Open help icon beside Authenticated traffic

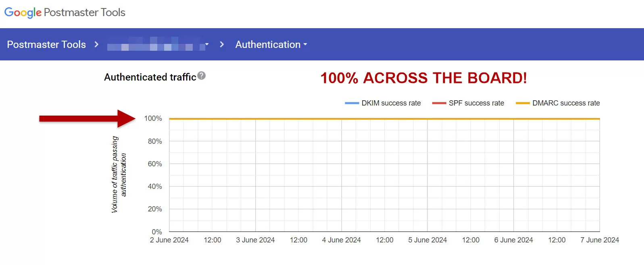tap(202, 76)
